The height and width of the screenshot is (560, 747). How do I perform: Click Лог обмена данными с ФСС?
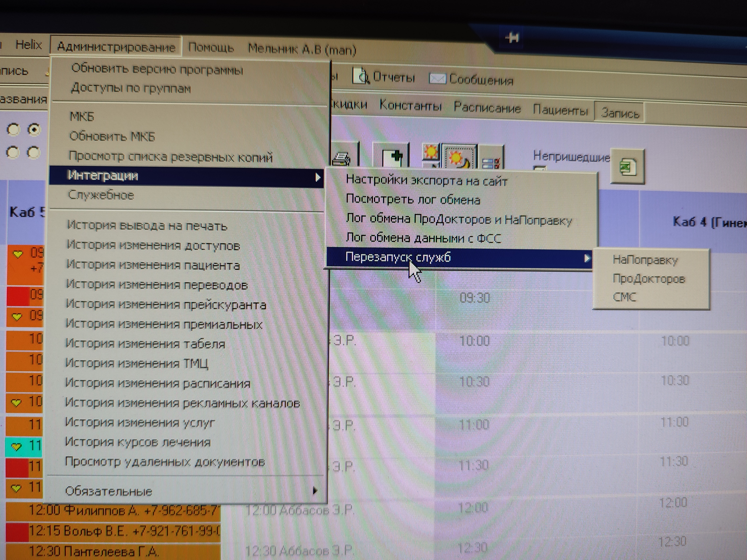tap(424, 238)
